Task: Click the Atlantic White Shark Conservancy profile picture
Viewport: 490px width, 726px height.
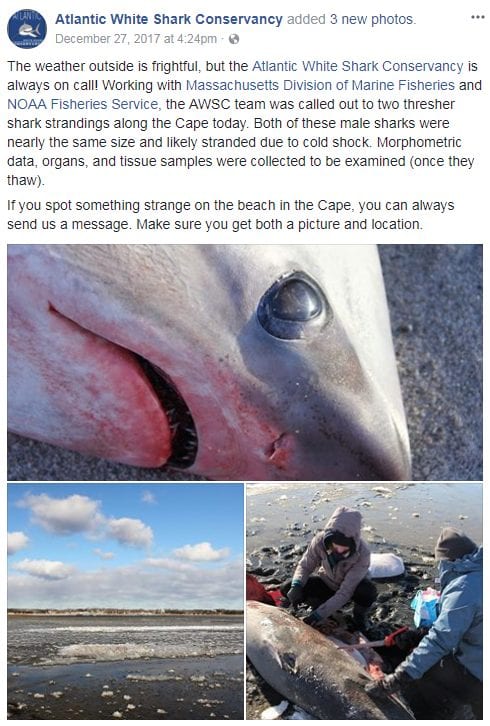Action: coord(27,29)
